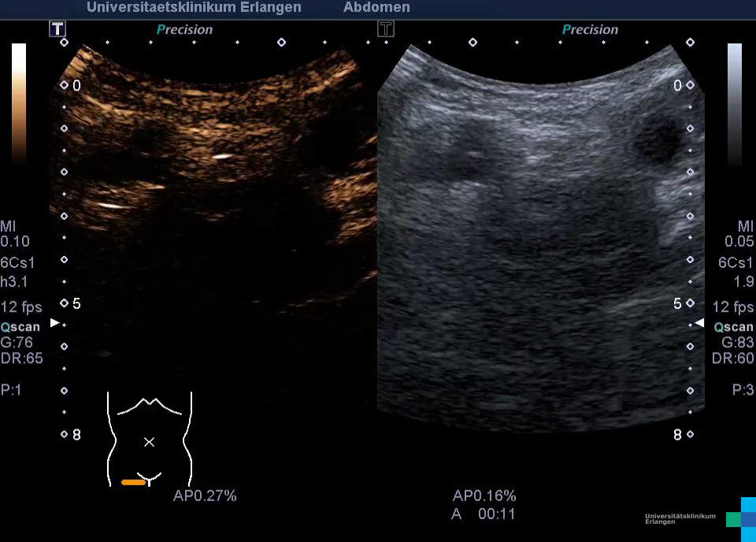Click the X mark on the body pictogram
Image resolution: width=756 pixels, height=542 pixels.
(x=149, y=442)
